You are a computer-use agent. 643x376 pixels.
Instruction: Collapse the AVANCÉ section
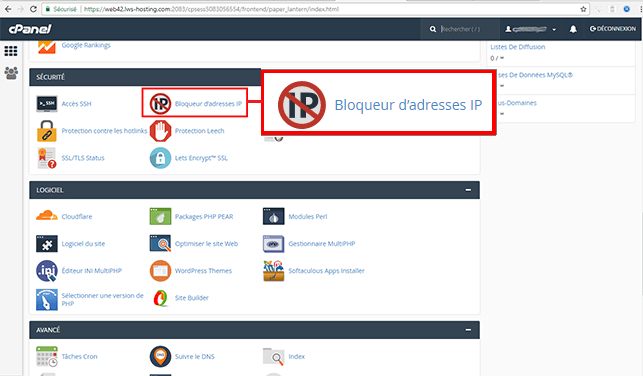[x=468, y=330]
